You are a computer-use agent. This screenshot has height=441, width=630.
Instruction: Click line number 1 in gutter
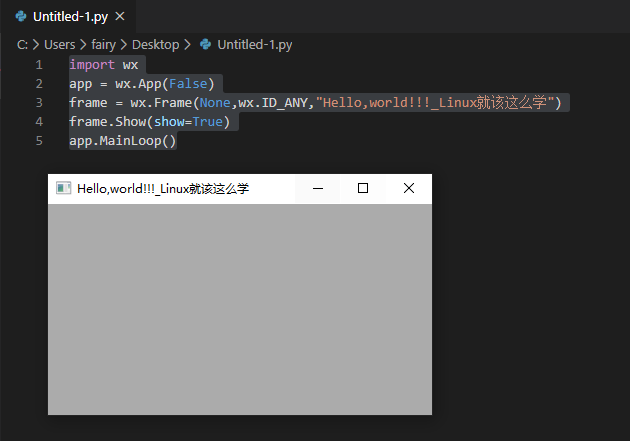point(39,65)
